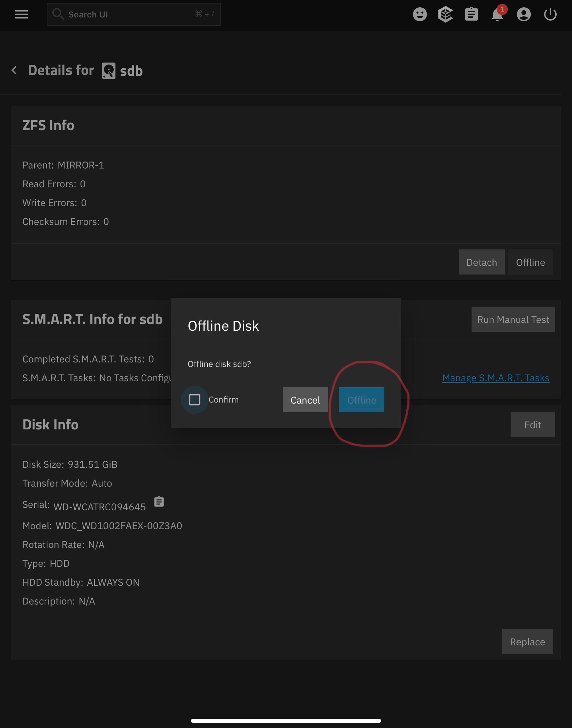The width and height of the screenshot is (572, 728).
Task: Go back using the left chevron arrow
Action: click(14, 70)
